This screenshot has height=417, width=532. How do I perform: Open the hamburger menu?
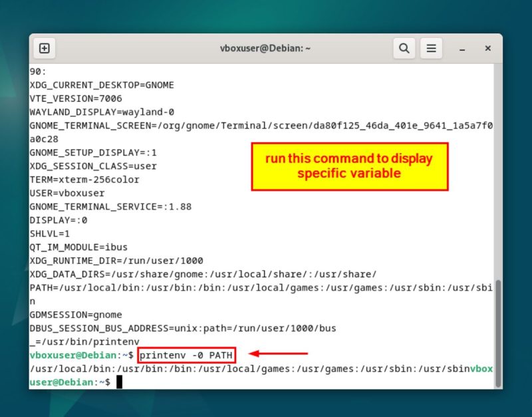click(x=431, y=48)
